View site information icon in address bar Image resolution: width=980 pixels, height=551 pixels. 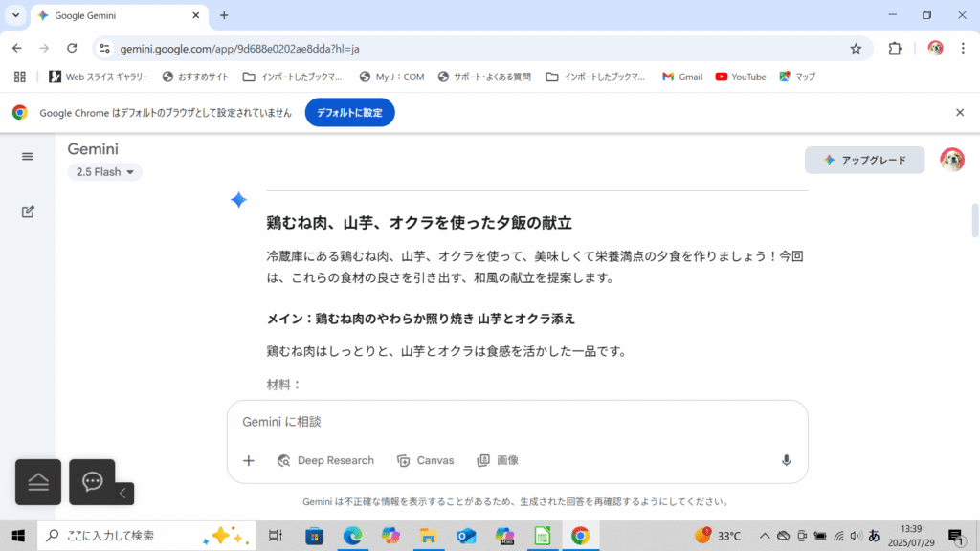[104, 48]
